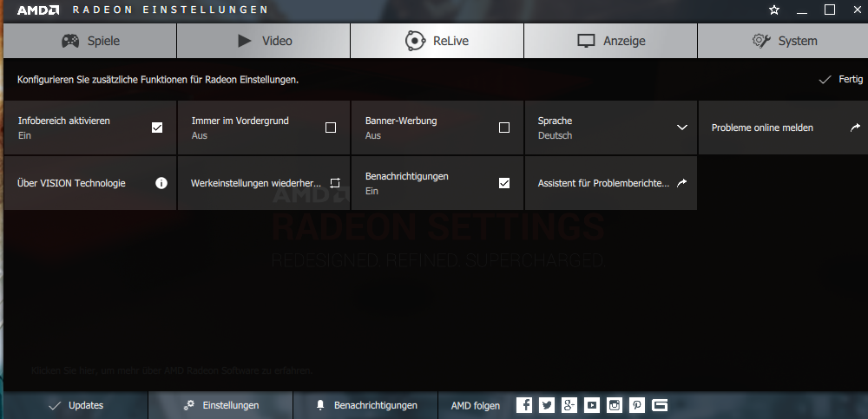Open Einstellungen in bottom bar
The height and width of the screenshot is (419, 868).
220,405
